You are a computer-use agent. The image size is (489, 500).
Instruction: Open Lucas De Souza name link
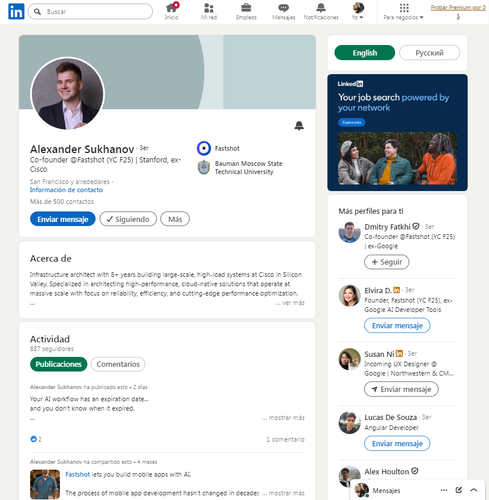[x=391, y=417]
